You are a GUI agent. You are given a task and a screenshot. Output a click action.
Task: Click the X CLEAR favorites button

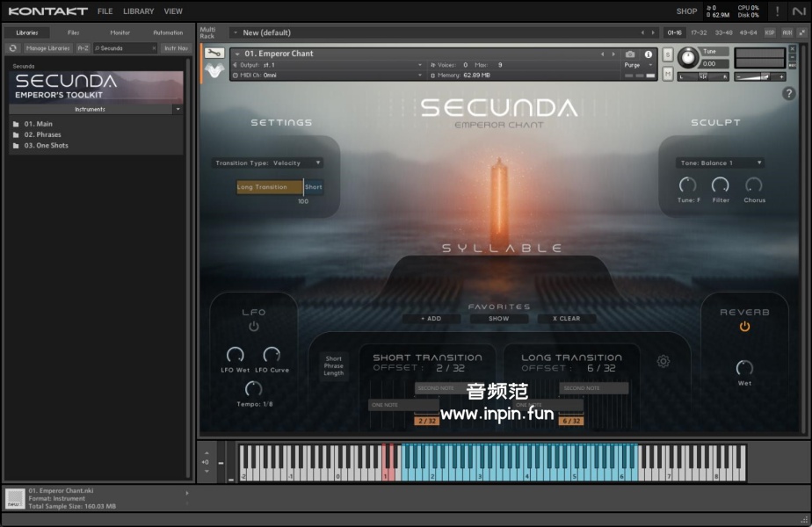click(x=567, y=319)
